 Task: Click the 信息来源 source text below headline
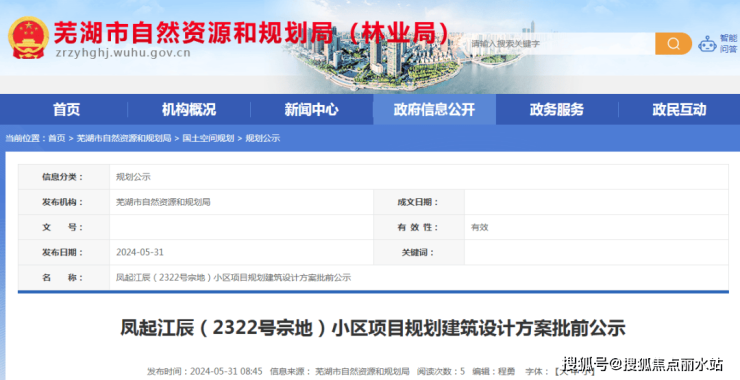[x=340, y=372]
